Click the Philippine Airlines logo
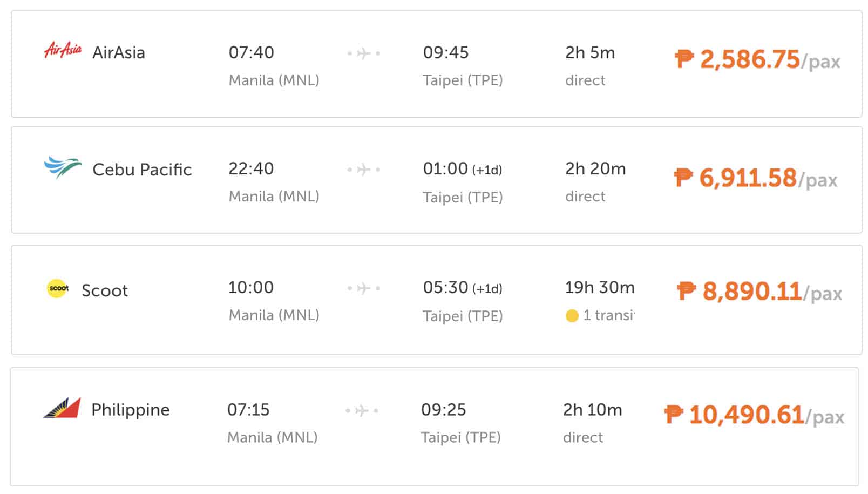 pyautogui.click(x=62, y=408)
